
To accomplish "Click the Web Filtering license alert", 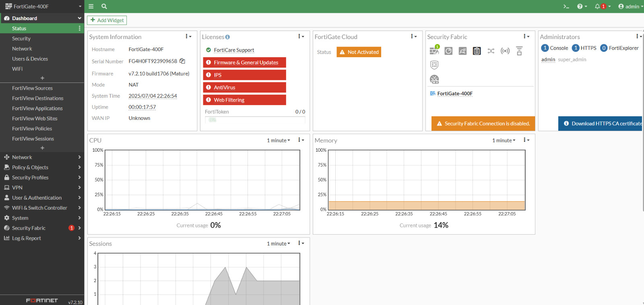I will coord(245,100).
